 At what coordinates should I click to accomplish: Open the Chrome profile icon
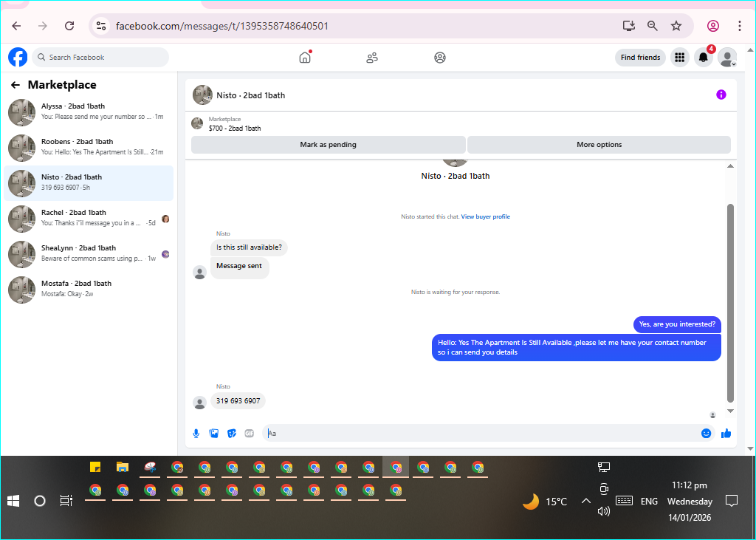point(713,26)
